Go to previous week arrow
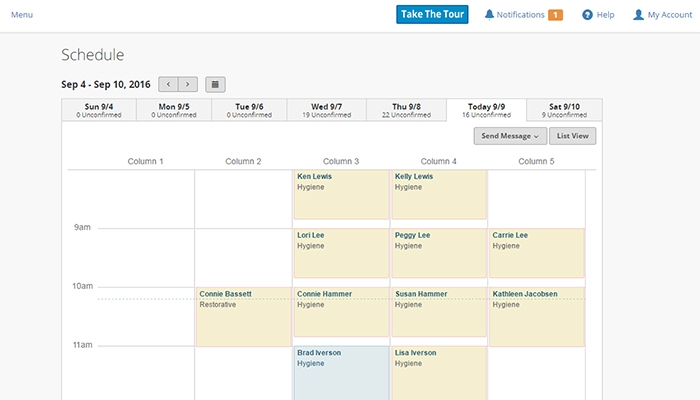700x400 pixels. [169, 85]
